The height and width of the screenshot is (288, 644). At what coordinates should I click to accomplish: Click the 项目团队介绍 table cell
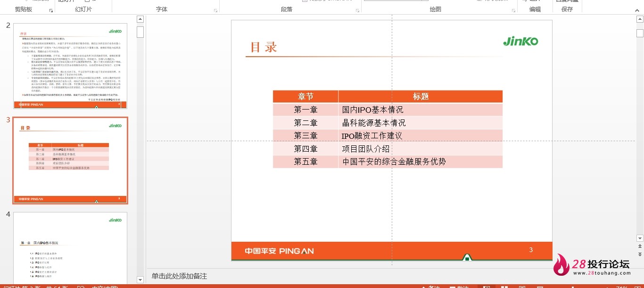[421, 149]
